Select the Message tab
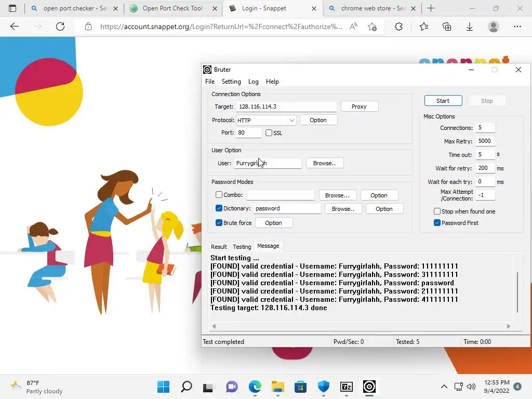The width and height of the screenshot is (532, 399). click(x=268, y=246)
